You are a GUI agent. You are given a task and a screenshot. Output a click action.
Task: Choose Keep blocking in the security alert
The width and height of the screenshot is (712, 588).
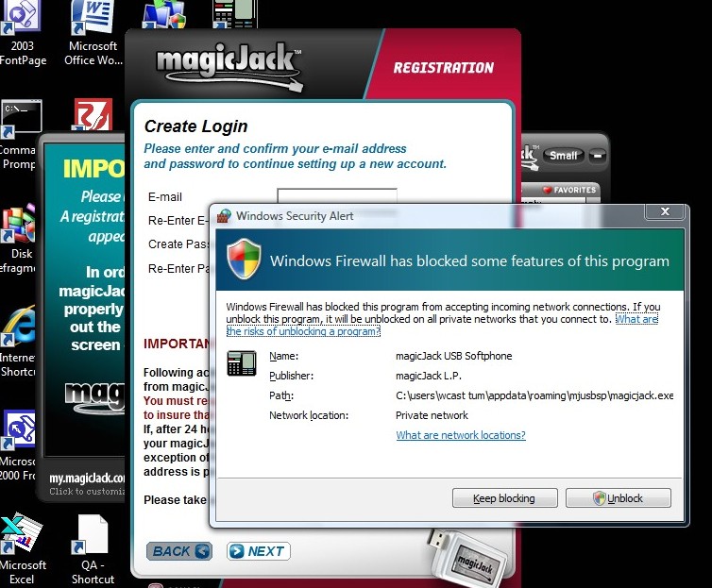(x=504, y=498)
